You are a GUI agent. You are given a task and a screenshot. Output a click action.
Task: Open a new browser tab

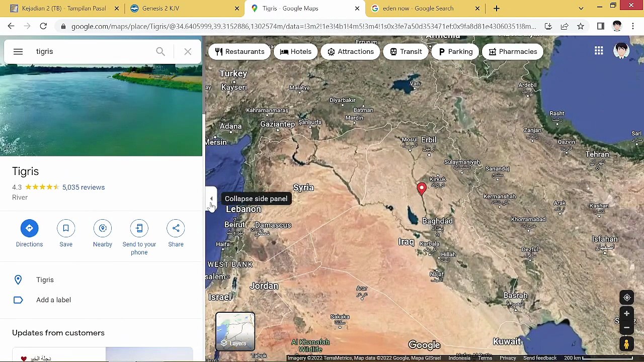497,8
